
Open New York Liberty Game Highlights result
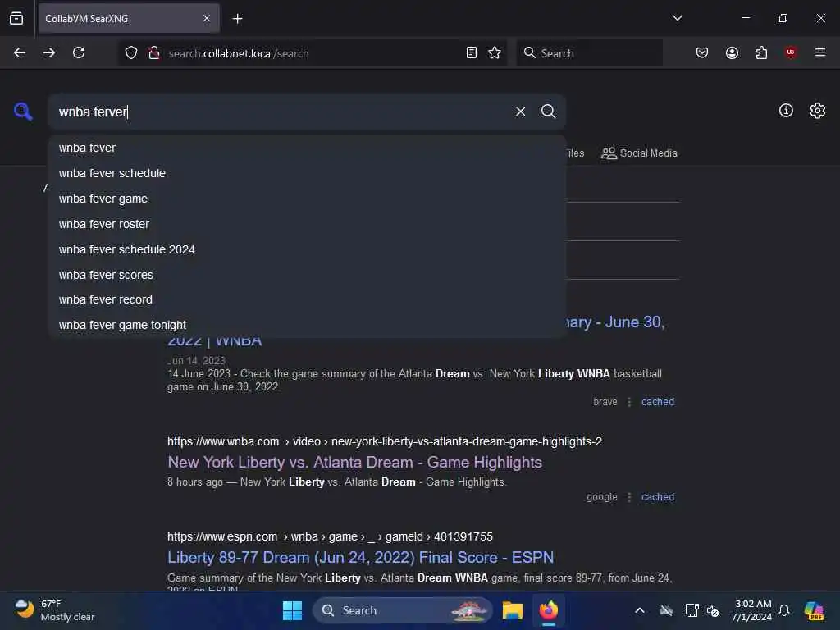pos(354,463)
